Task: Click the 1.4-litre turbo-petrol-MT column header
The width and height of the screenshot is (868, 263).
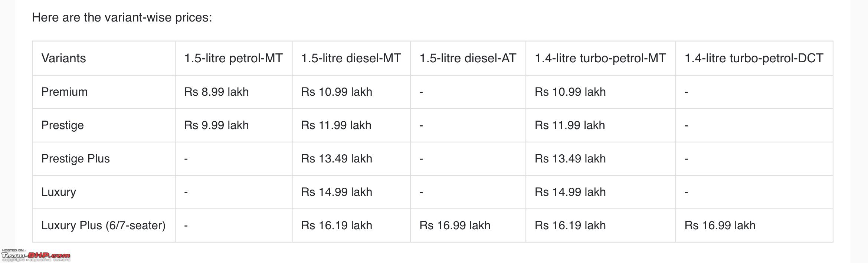Action: [600, 58]
